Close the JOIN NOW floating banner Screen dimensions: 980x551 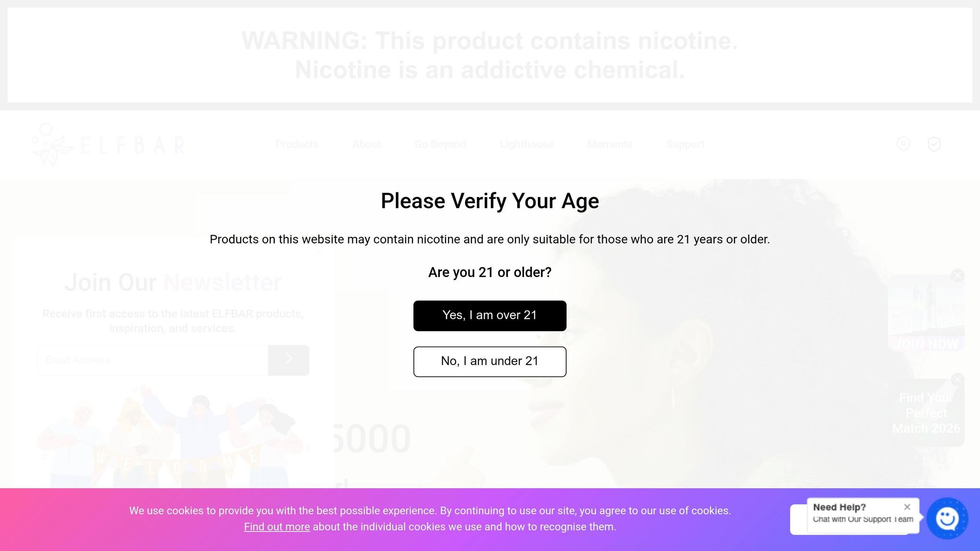click(958, 275)
